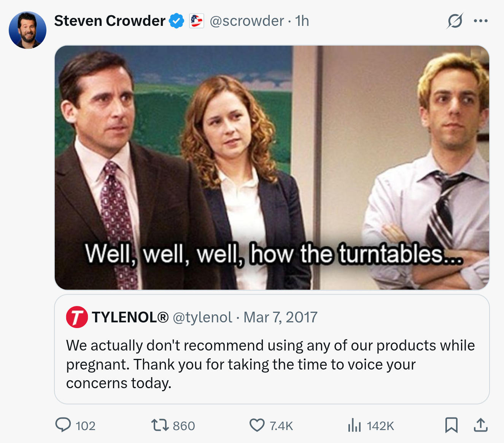Expand the three-dot more options menu
Screen dimensions: 504x443
click(481, 21)
